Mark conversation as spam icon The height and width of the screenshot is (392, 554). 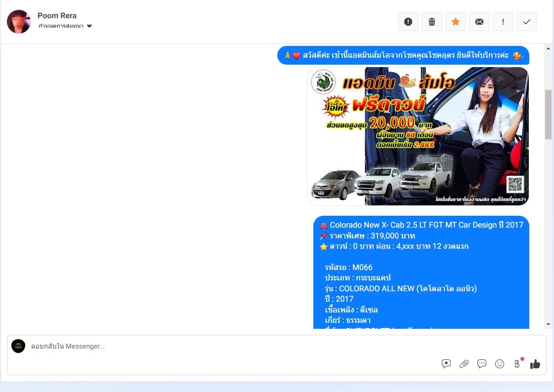408,22
